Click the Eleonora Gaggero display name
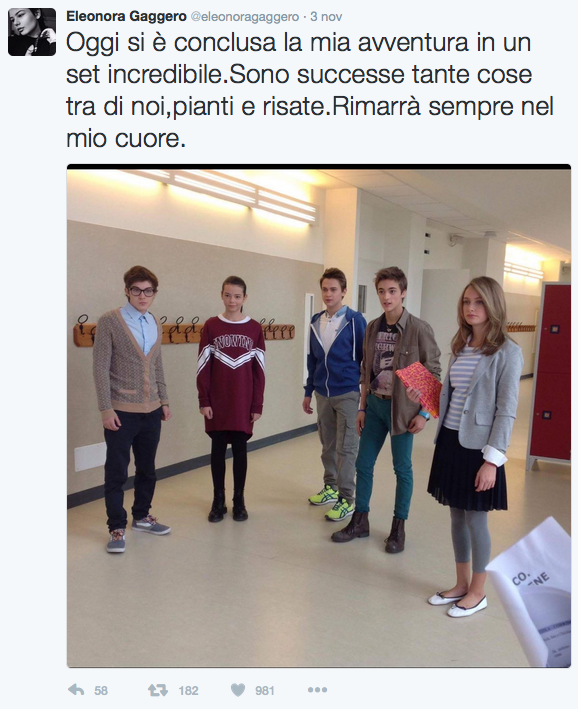 tap(126, 17)
